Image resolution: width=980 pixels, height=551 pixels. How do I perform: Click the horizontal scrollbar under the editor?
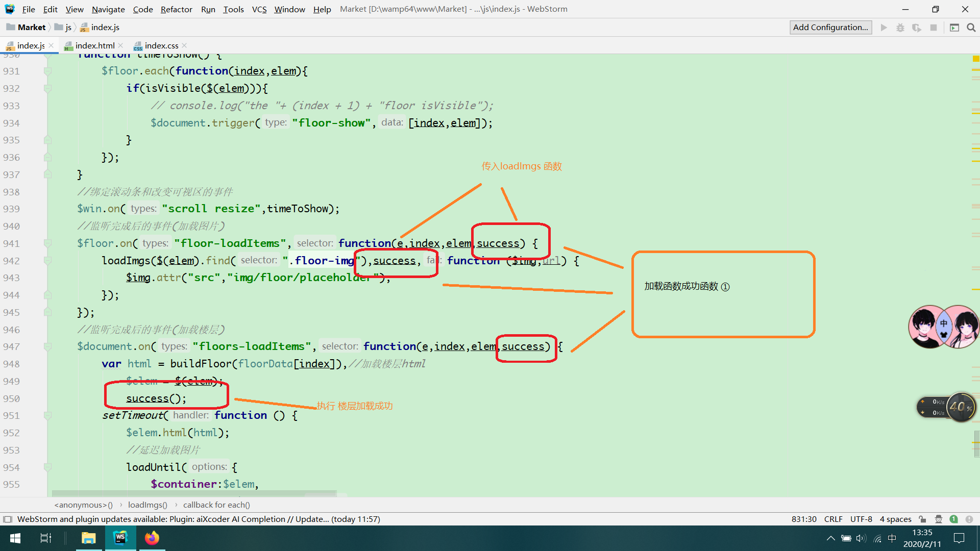[x=194, y=493]
